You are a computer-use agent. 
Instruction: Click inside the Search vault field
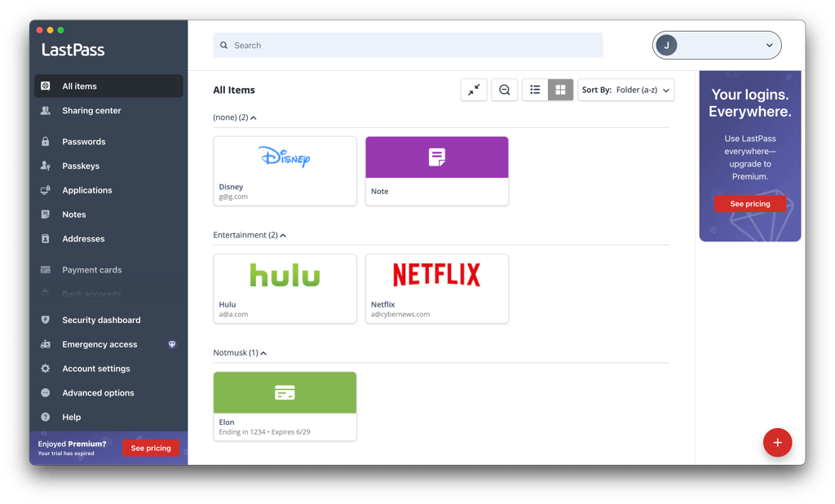(x=408, y=46)
